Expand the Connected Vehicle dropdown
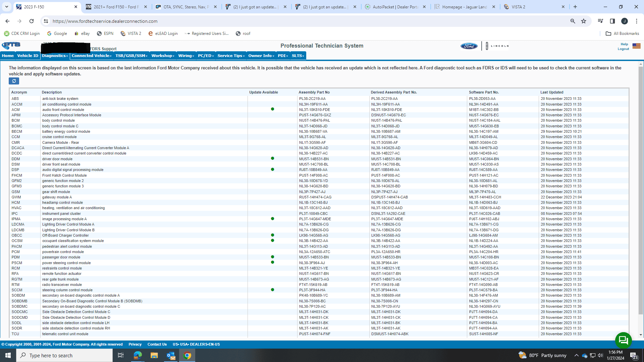The height and width of the screenshot is (362, 644). point(91,56)
